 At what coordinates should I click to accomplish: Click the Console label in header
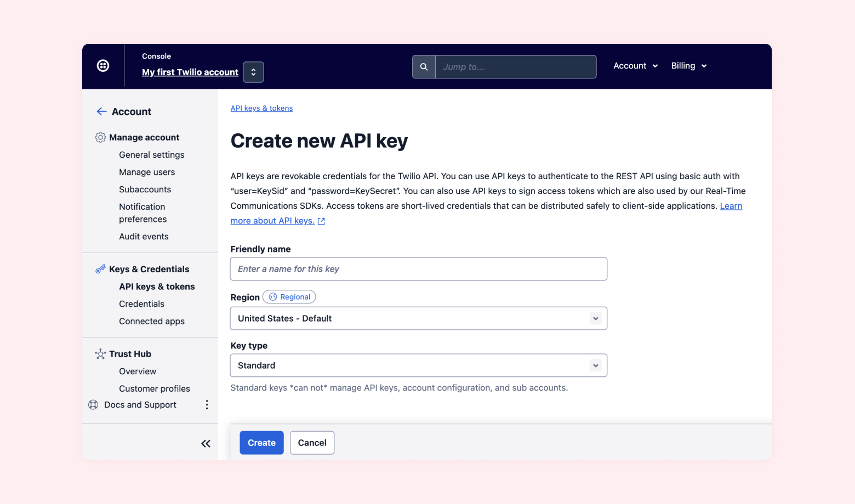coord(156,56)
